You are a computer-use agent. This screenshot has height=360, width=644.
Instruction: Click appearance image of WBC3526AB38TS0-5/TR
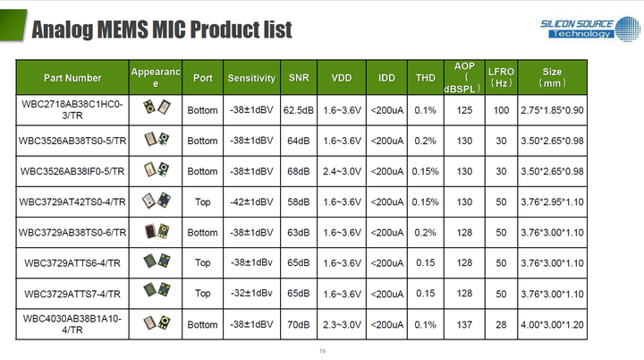pos(155,141)
